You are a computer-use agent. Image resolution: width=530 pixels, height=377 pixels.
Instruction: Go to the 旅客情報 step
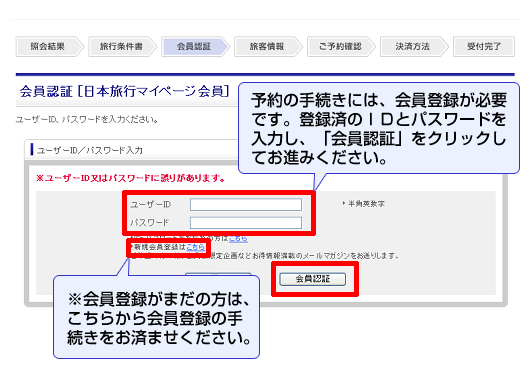[268, 47]
